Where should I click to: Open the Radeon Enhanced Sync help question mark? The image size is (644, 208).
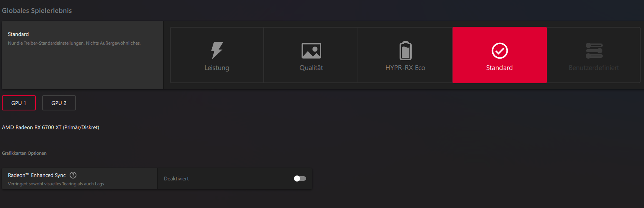73,175
